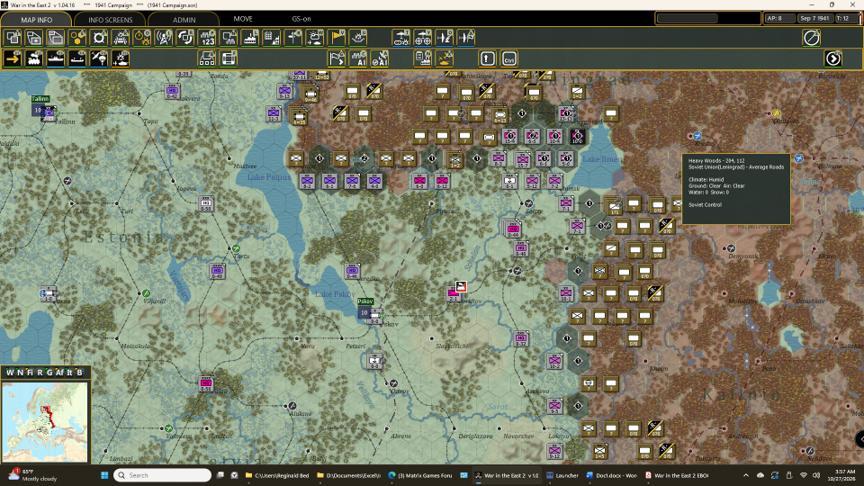864x486 pixels.
Task: Open the ADMIN tab
Action: coord(184,19)
